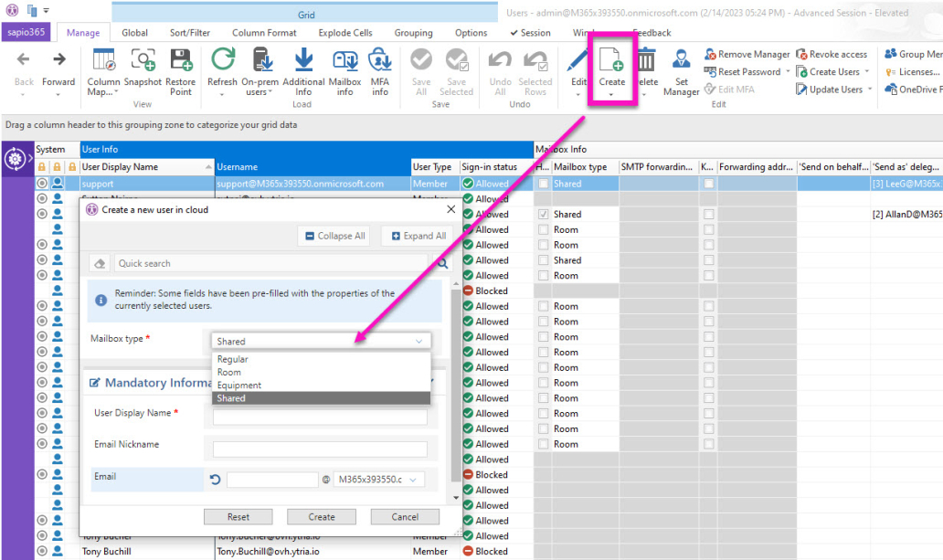Toggle the checked box beside the third-row Shared mailbox
The image size is (943, 560).
tap(544, 214)
